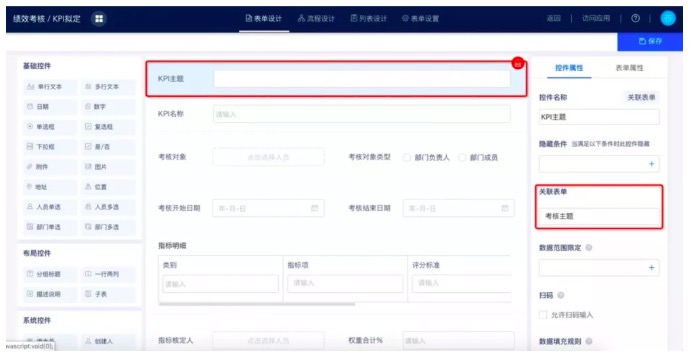Add a 日期 date control
Viewport: 694px width, 361px height.
pos(50,107)
